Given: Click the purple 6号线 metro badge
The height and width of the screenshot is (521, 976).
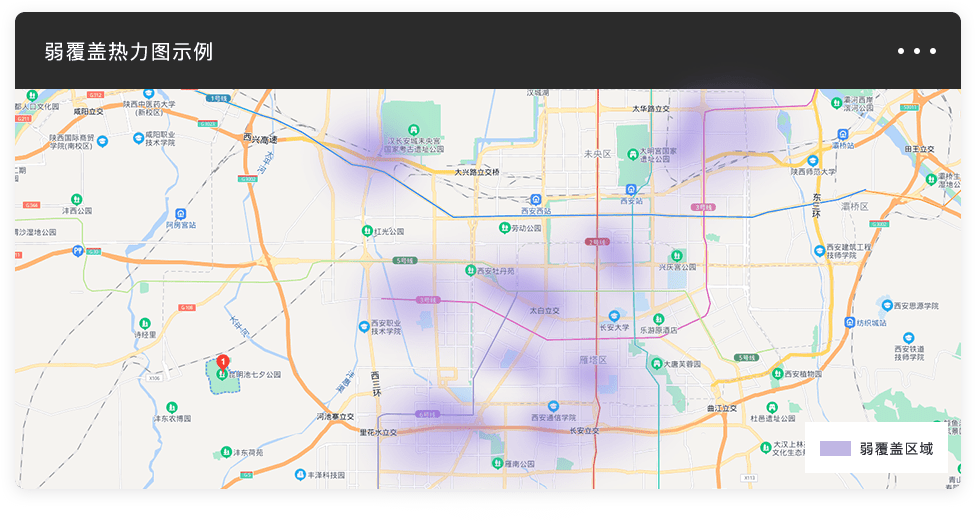Looking at the screenshot, I should tap(428, 414).
